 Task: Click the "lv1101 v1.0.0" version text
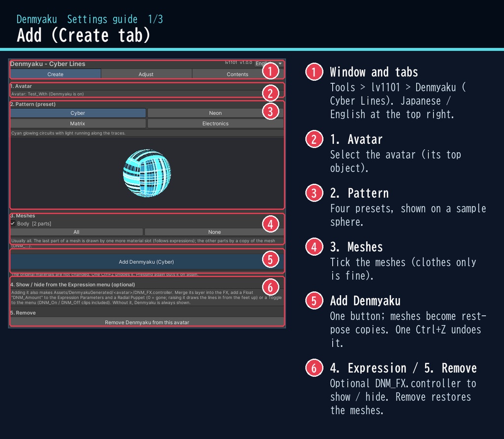[239, 63]
